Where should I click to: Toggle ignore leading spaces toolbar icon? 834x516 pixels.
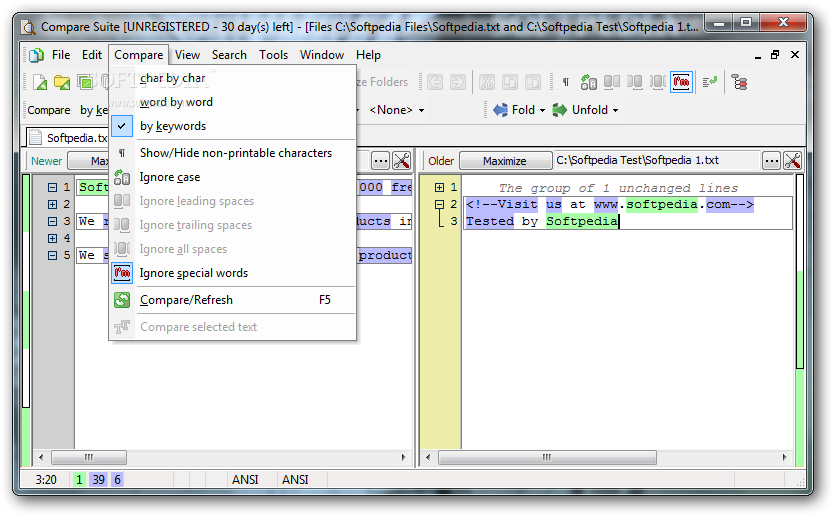(612, 82)
